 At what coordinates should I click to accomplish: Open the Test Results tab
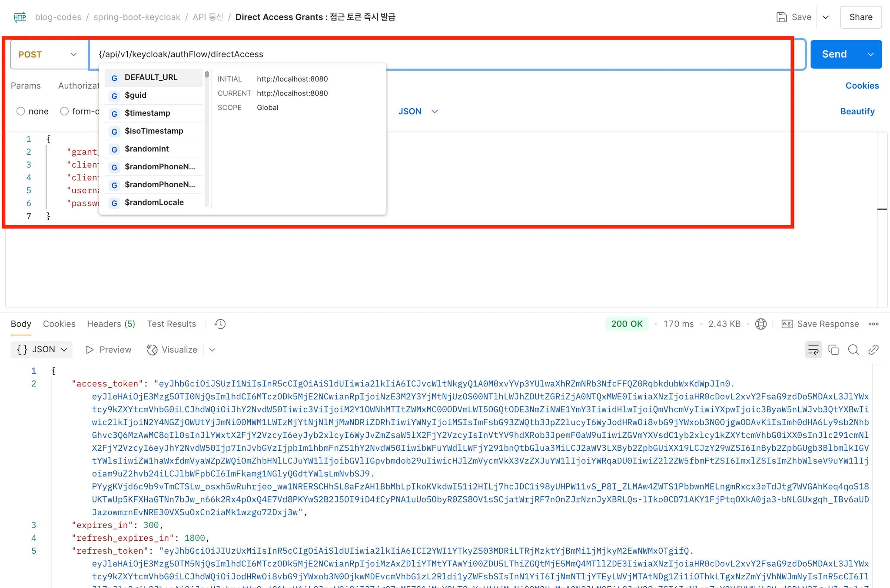[x=171, y=324]
